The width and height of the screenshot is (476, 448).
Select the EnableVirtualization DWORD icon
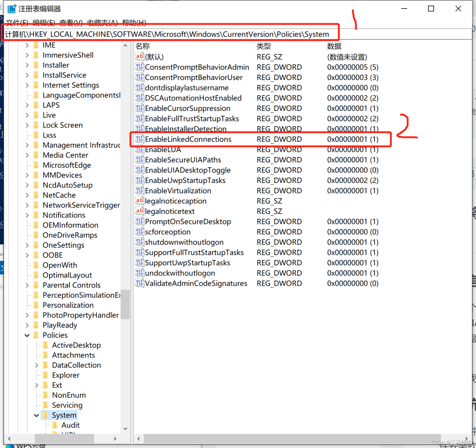(139, 191)
